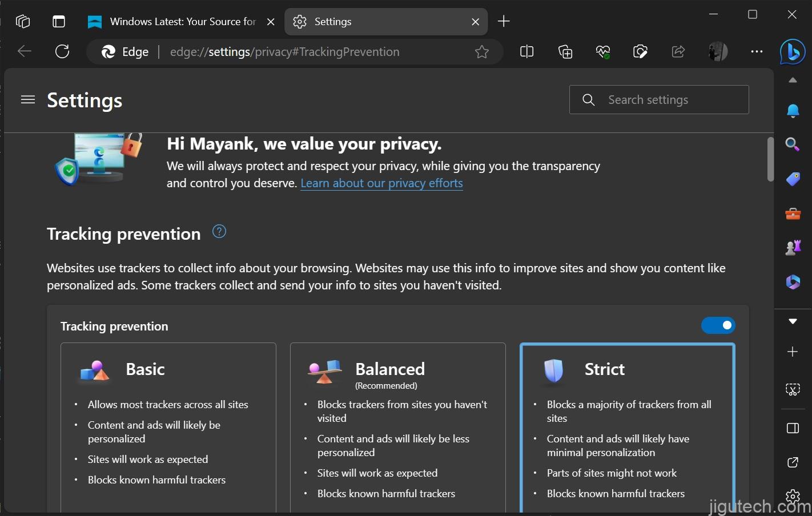
Task: Close the Windows Latest tab
Action: (x=271, y=22)
